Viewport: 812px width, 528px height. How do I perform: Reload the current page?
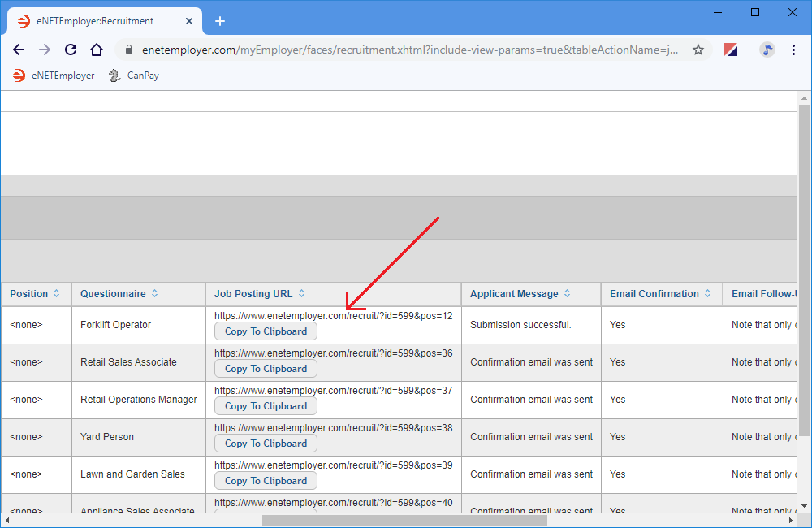(x=71, y=50)
